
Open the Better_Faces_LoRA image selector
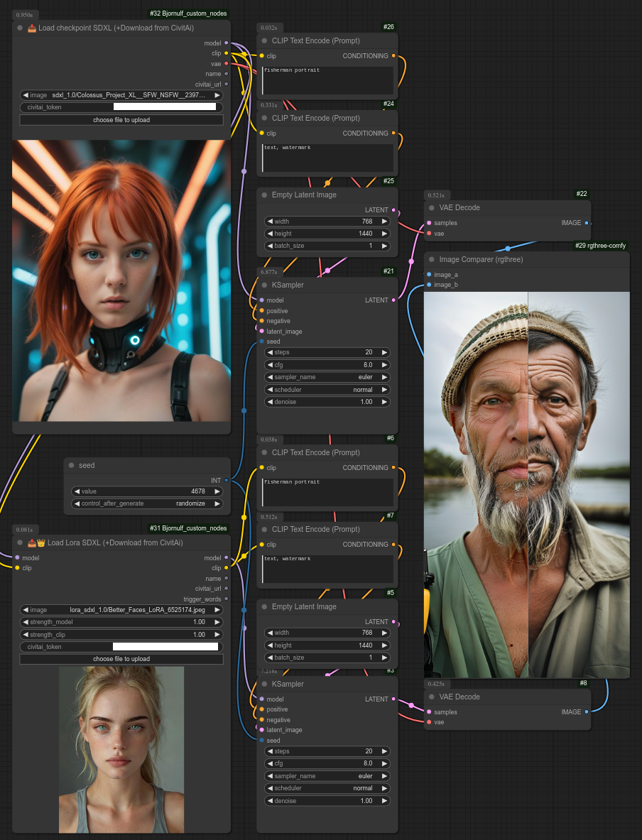pos(121,610)
